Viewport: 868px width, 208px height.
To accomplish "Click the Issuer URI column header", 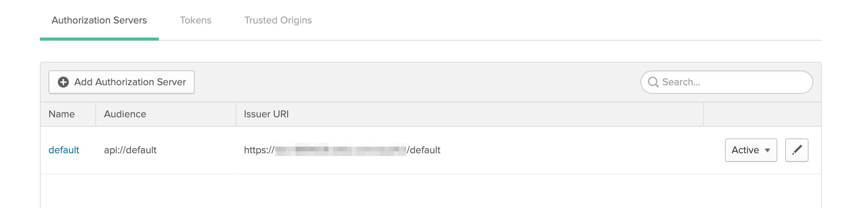I will 266,114.
